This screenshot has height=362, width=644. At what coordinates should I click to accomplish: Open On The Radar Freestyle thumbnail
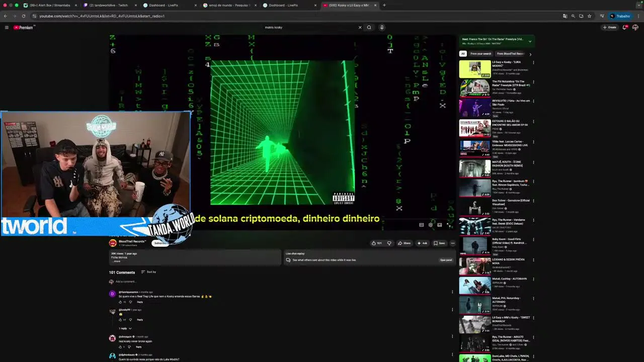coord(474,88)
